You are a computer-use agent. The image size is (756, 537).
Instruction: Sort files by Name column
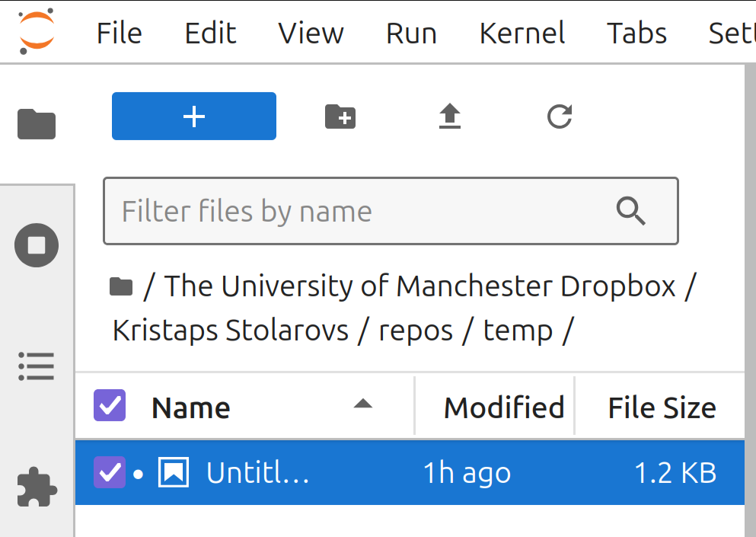click(x=191, y=408)
